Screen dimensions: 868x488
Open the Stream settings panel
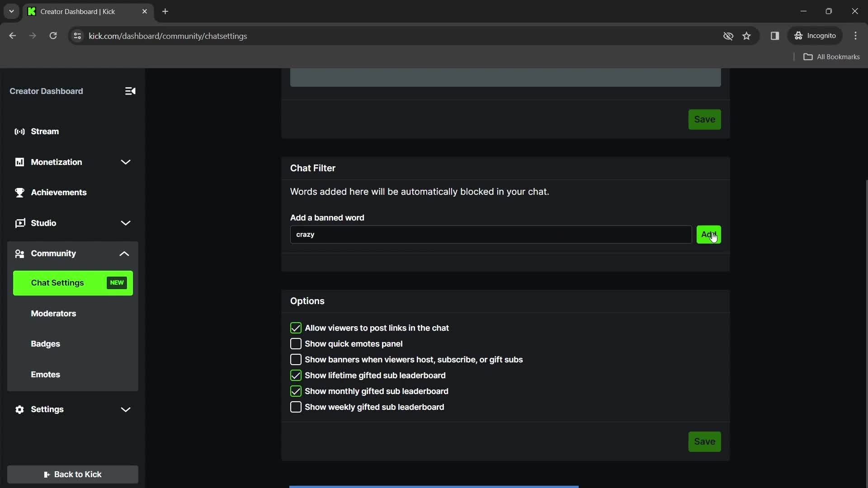45,131
